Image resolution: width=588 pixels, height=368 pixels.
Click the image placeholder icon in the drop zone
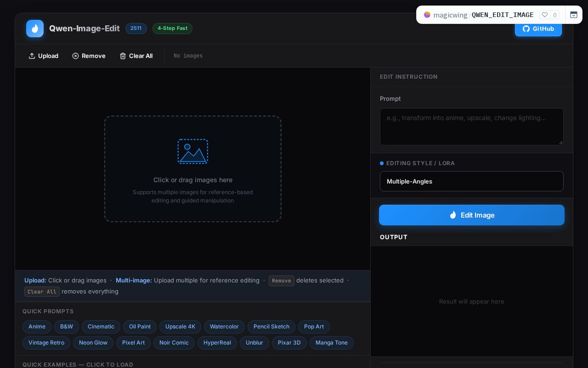[193, 151]
